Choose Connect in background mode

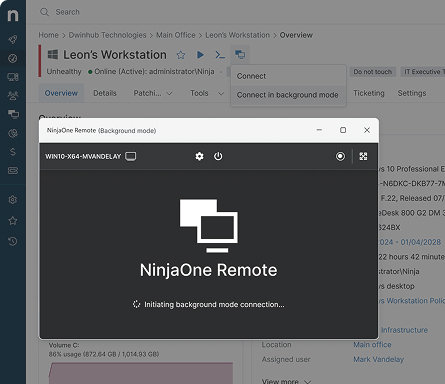tap(288, 95)
